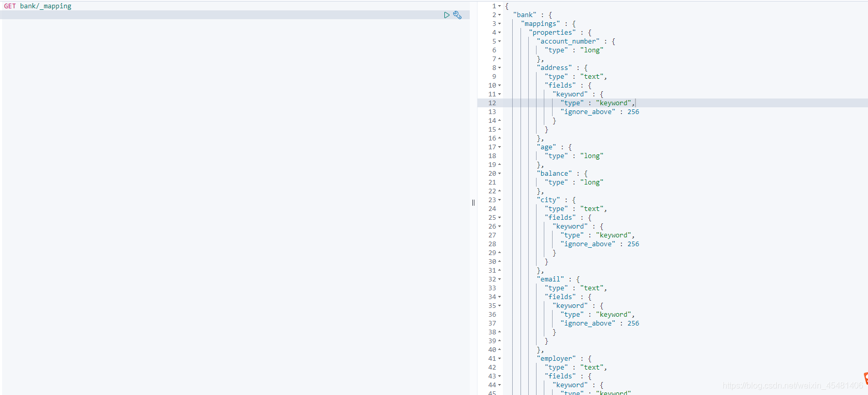
Task: Click the closing fold arrow at line 40
Action: pos(500,350)
